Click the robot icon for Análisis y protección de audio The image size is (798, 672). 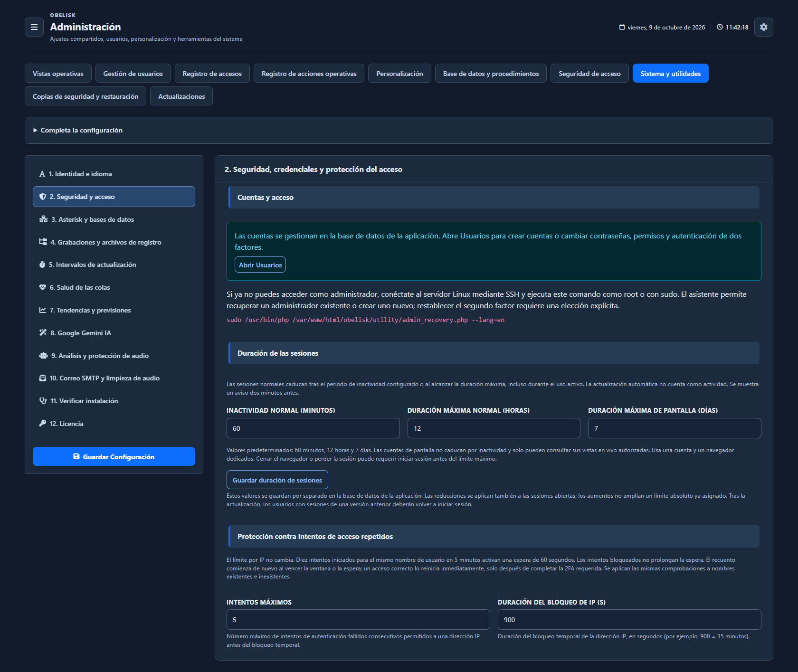coord(43,356)
